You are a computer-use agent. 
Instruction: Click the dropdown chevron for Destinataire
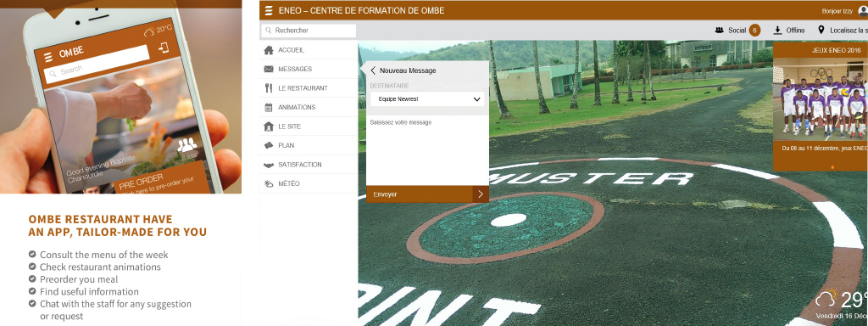476,99
